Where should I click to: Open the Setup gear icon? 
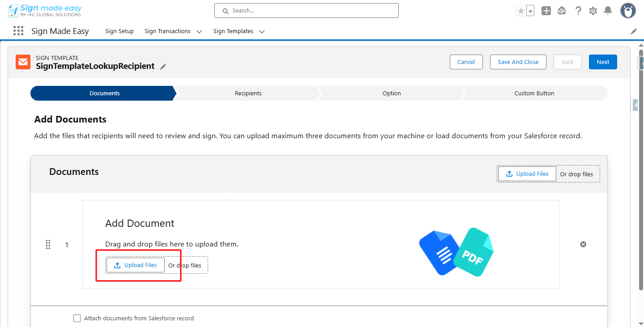593,11
